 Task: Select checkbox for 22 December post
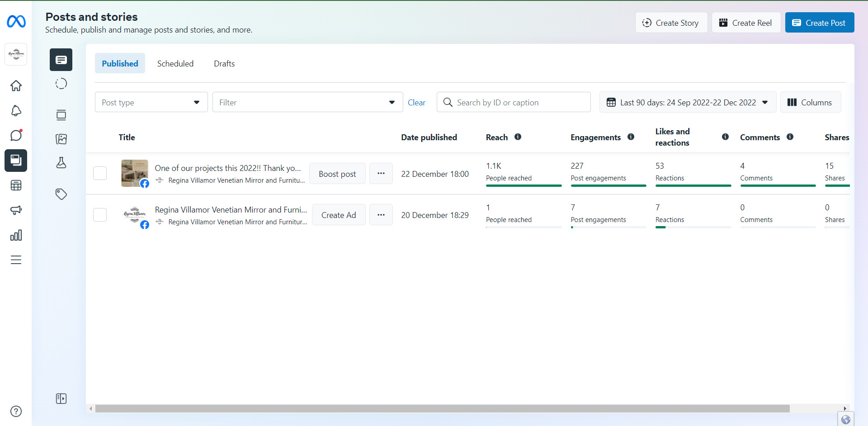click(100, 173)
